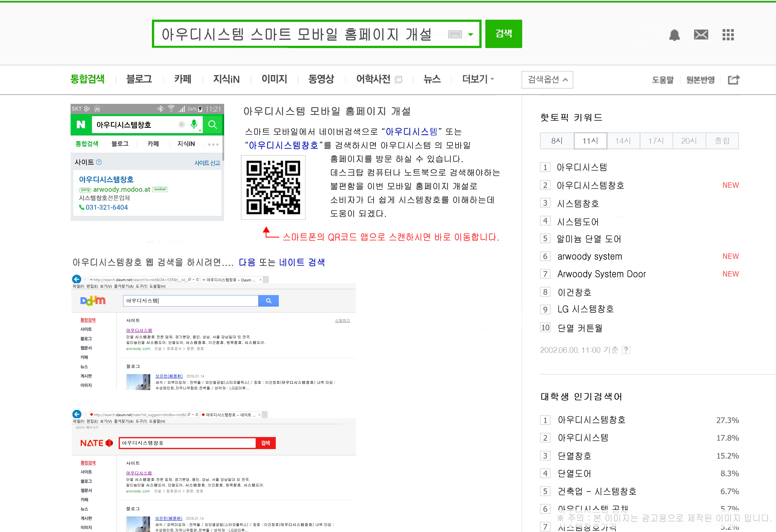Click the blue 아우디시스템 keyword link

(411, 132)
